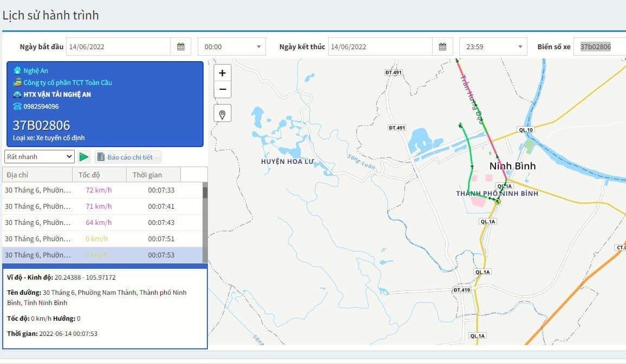
Task: Select the row with speed 64 km/h
Action: pos(102,222)
